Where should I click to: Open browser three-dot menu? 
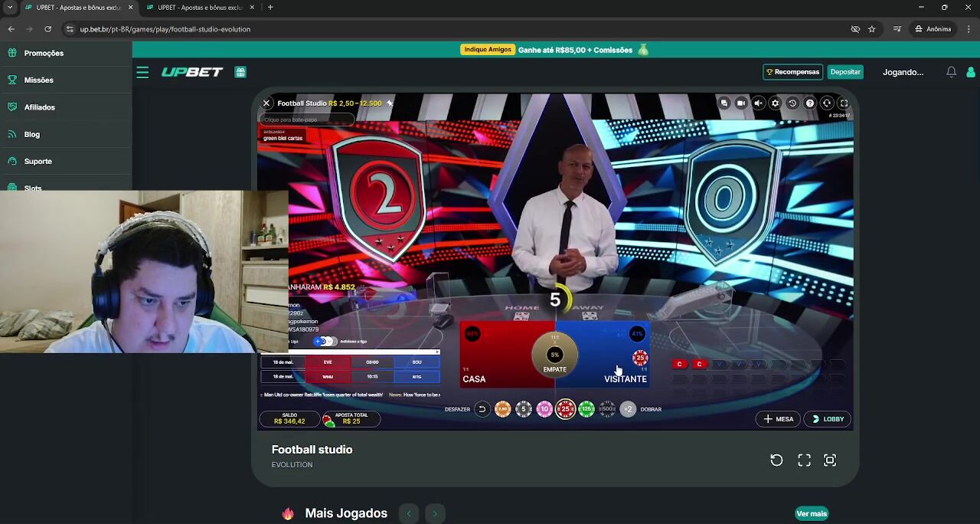point(969,29)
